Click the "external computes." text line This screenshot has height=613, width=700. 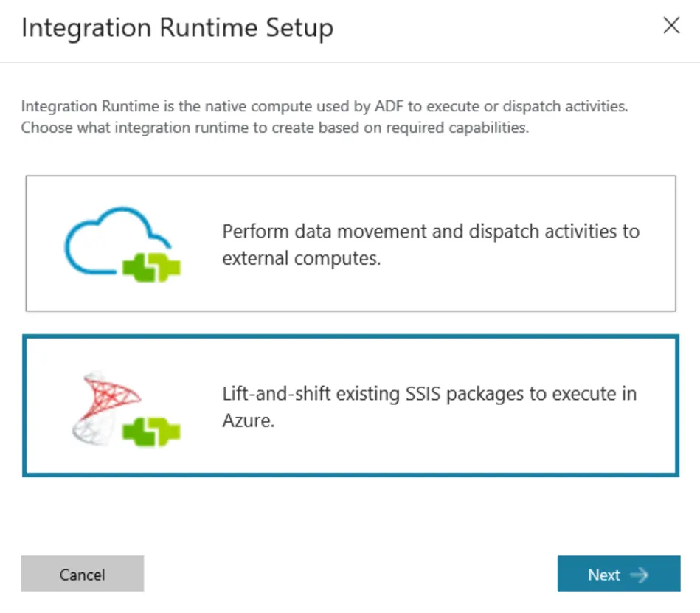click(x=301, y=260)
